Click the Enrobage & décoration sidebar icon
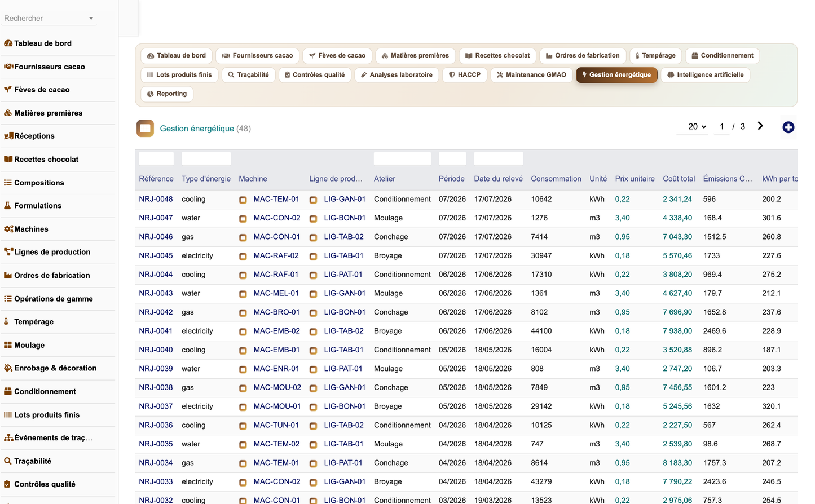Viewport: 815px width, 504px height. coord(8,368)
